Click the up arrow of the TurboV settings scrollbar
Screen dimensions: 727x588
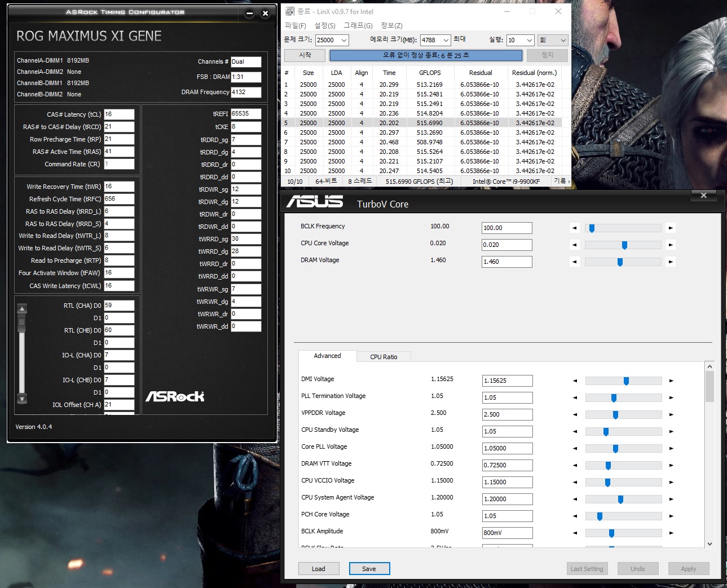point(710,366)
